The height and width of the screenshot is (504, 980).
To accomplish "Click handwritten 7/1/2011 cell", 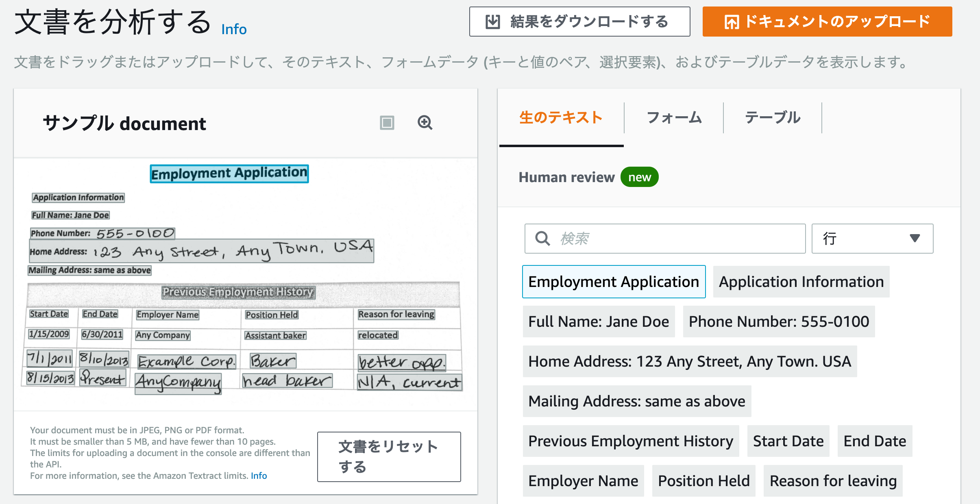I will [50, 358].
